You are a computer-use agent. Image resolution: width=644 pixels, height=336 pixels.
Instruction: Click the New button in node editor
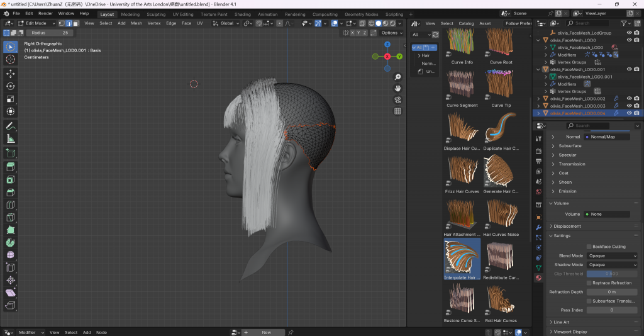click(266, 332)
